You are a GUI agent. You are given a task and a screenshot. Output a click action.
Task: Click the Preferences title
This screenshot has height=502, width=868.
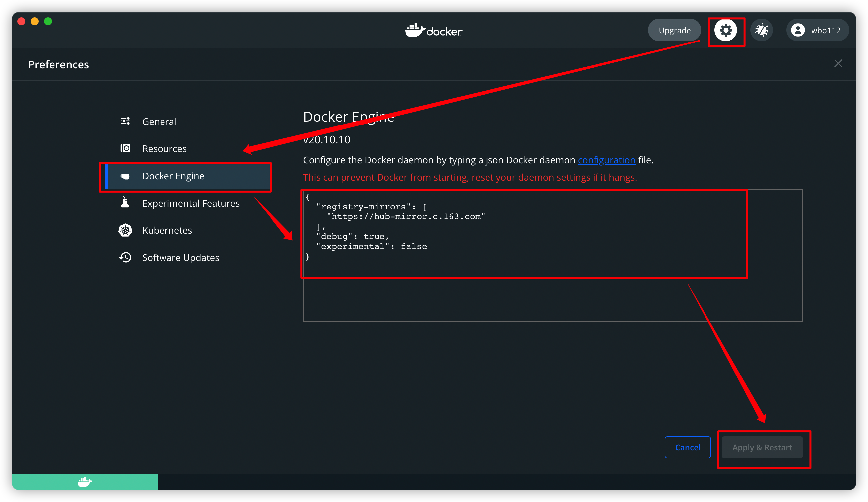(58, 65)
